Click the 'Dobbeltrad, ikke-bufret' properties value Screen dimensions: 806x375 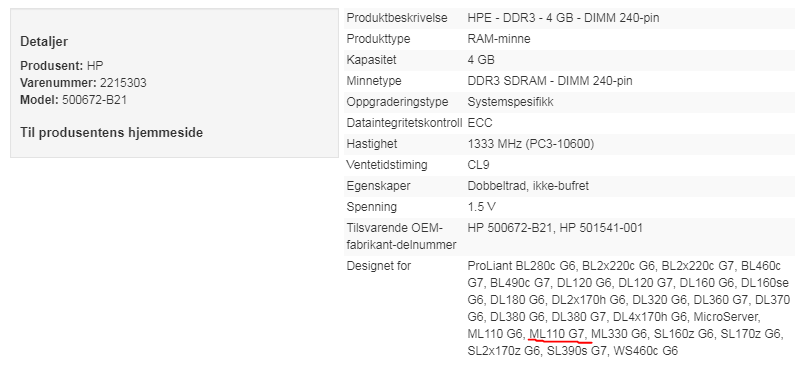coord(528,186)
